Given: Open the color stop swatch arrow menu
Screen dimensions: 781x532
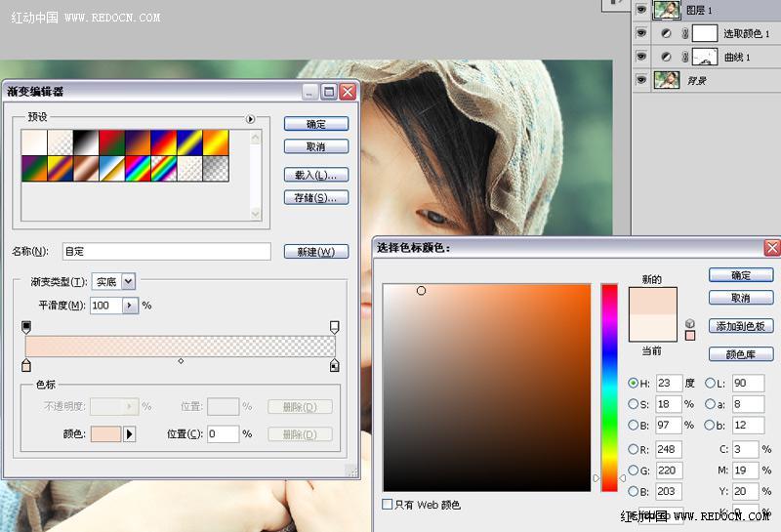Looking at the screenshot, I should (129, 433).
